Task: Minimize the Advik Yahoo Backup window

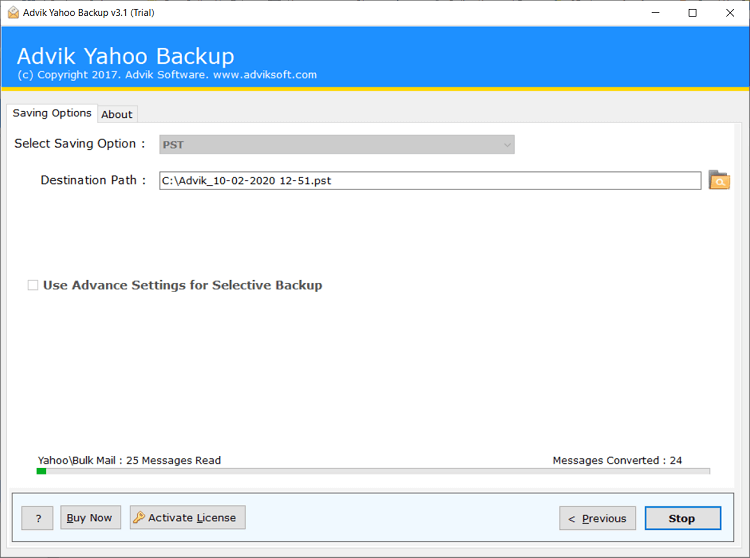Action: [655, 13]
